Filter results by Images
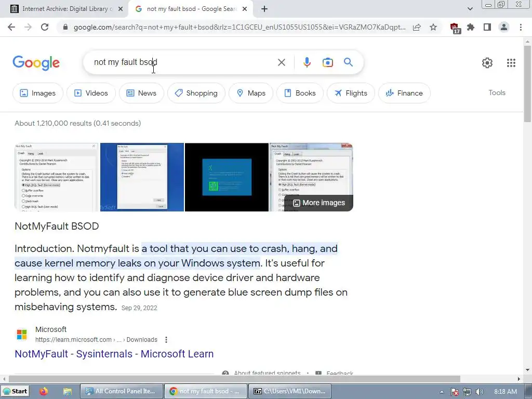The height and width of the screenshot is (399, 532). (37, 93)
